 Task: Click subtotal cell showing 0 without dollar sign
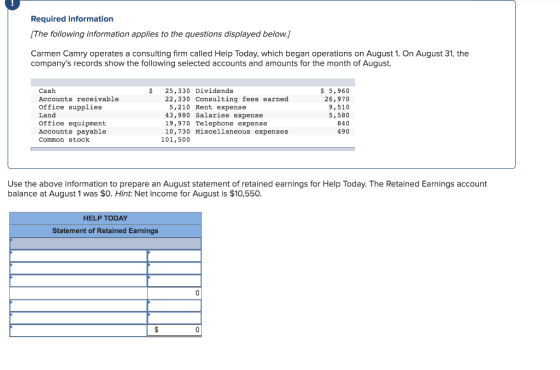pos(174,293)
